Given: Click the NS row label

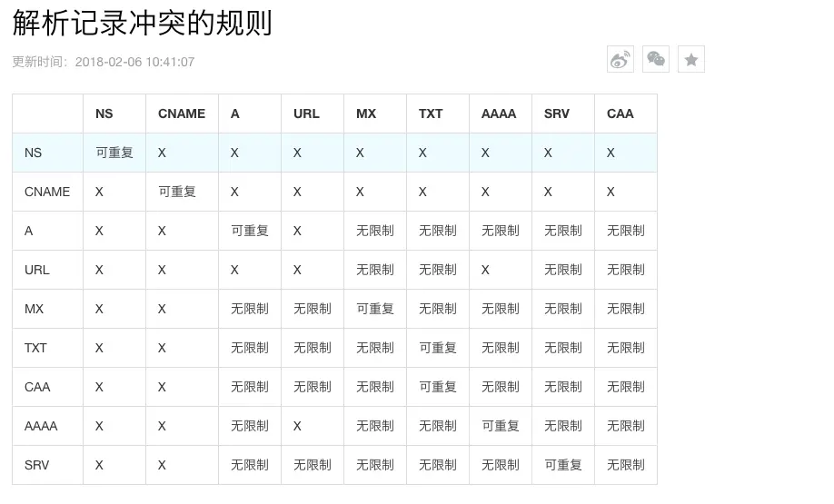Looking at the screenshot, I should (x=33, y=153).
